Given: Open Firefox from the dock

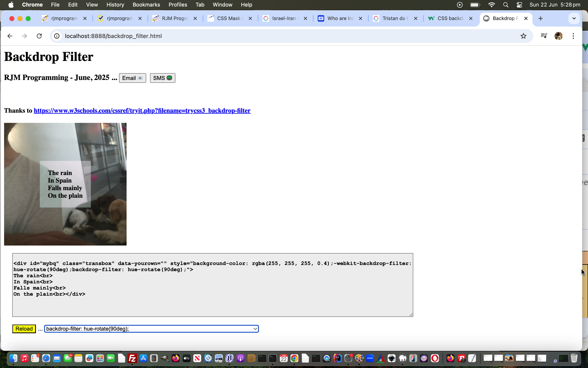Looking at the screenshot, I should pyautogui.click(x=175, y=358).
